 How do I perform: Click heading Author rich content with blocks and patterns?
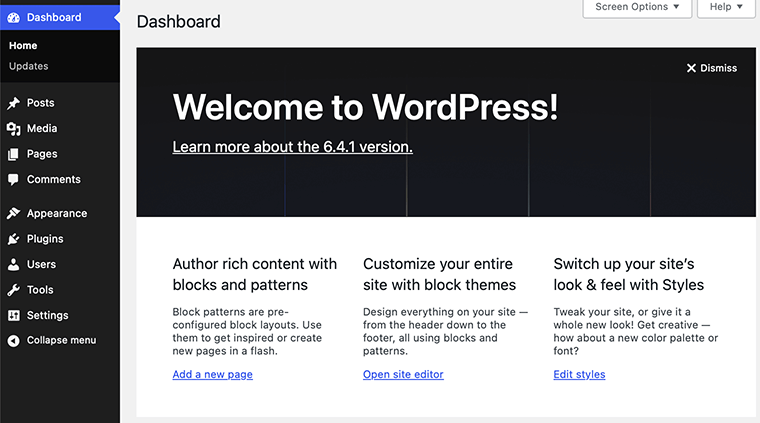click(x=255, y=274)
